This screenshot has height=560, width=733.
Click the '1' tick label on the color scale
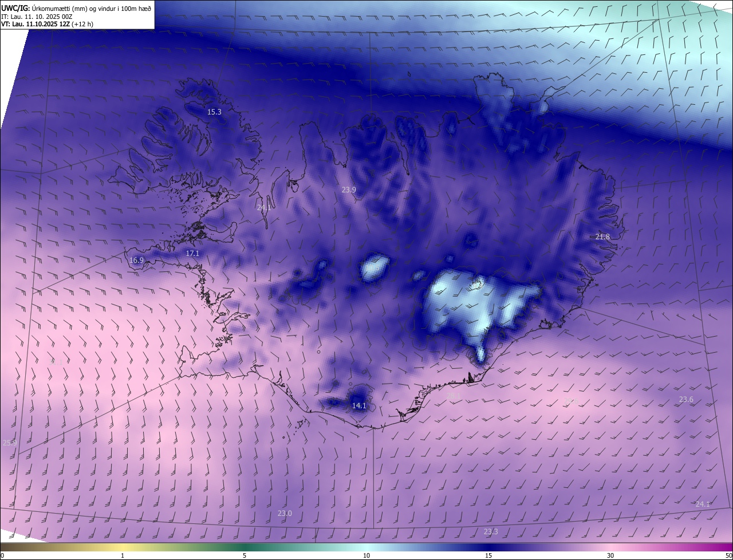click(123, 555)
